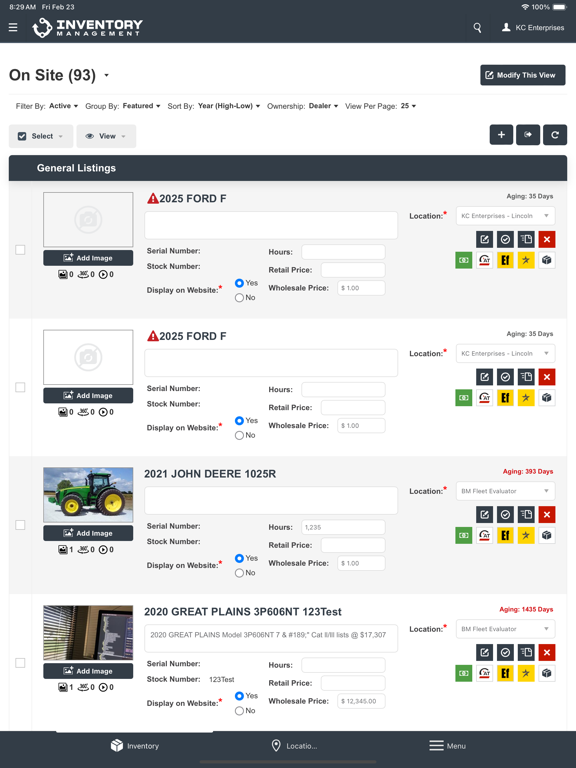
Task: Click Aging: 1435 Days text
Action: pos(526,609)
